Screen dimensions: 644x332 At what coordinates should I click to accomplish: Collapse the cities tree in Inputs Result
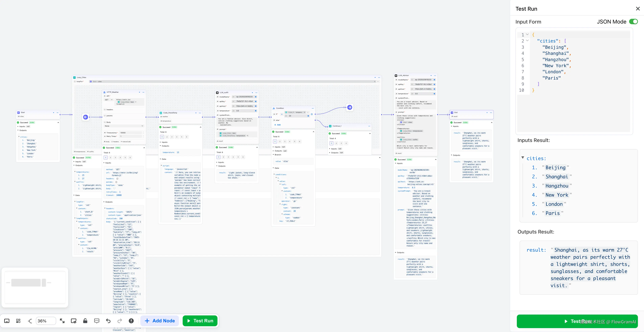click(x=523, y=158)
